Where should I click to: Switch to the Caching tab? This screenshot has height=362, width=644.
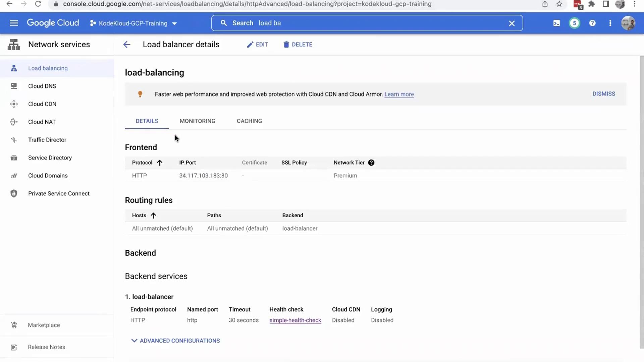(x=249, y=121)
